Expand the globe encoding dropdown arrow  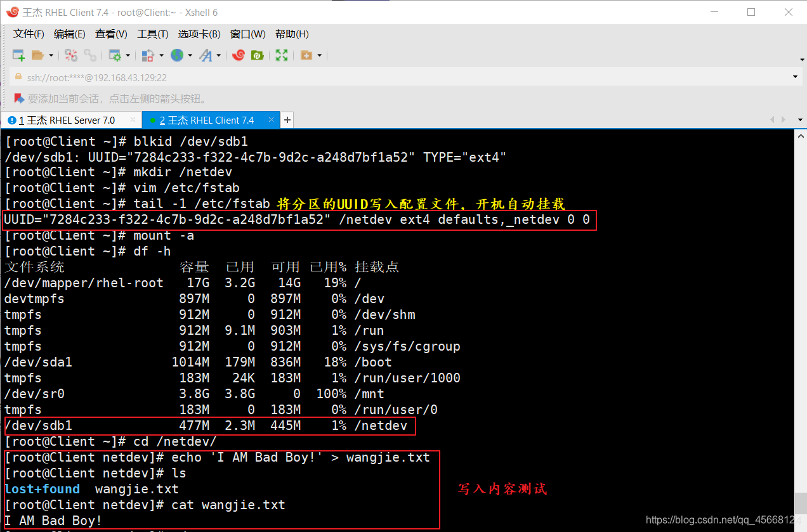tap(189, 56)
